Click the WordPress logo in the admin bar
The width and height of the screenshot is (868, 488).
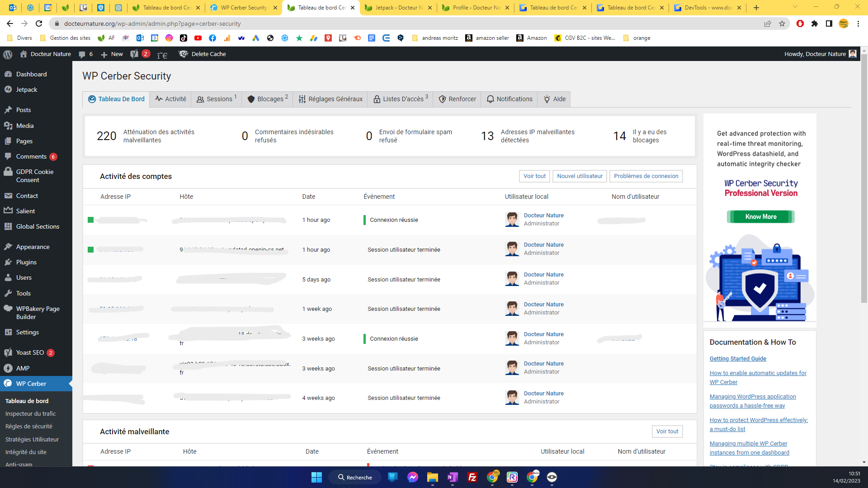point(7,54)
